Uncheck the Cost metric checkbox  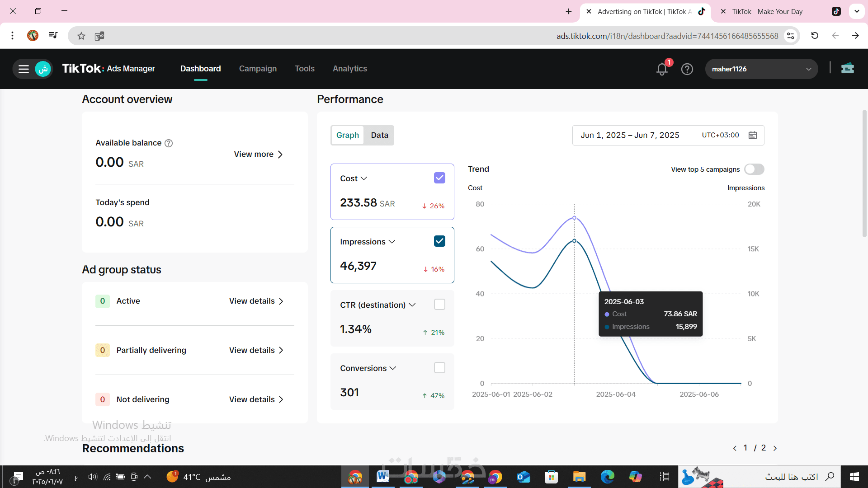(439, 178)
